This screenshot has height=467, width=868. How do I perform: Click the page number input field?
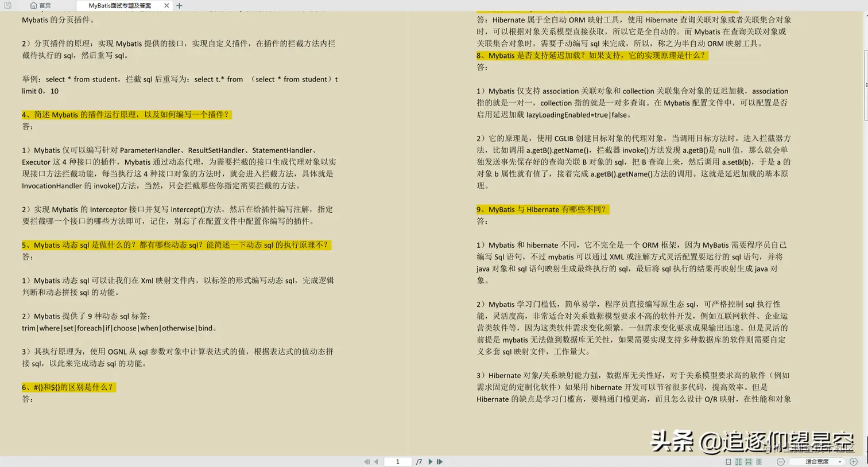point(397,461)
